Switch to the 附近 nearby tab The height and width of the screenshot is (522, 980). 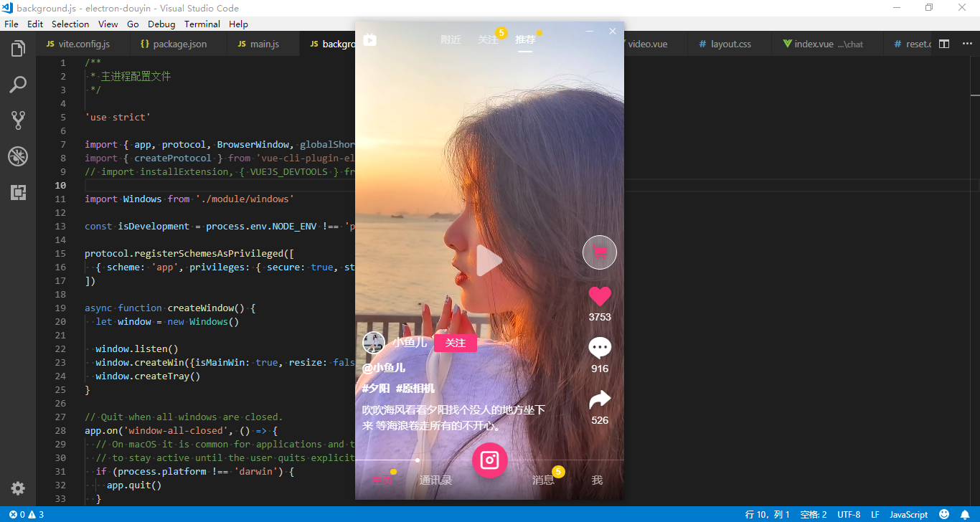451,40
